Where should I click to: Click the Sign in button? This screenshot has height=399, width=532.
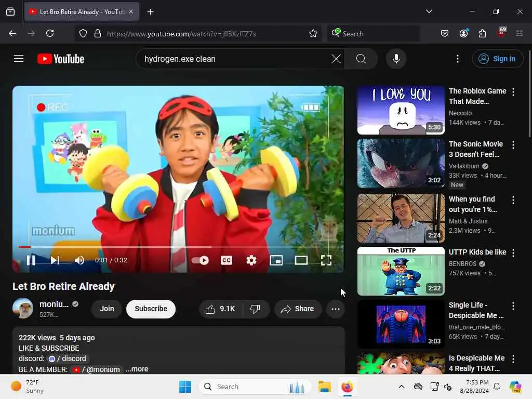tap(497, 59)
